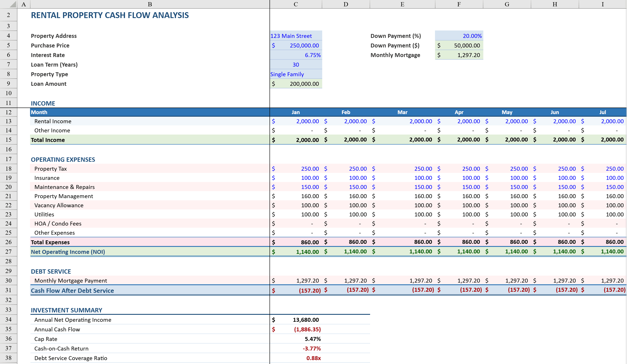The height and width of the screenshot is (364, 627).
Task: Select the Jul month header cell
Action: tap(603, 112)
